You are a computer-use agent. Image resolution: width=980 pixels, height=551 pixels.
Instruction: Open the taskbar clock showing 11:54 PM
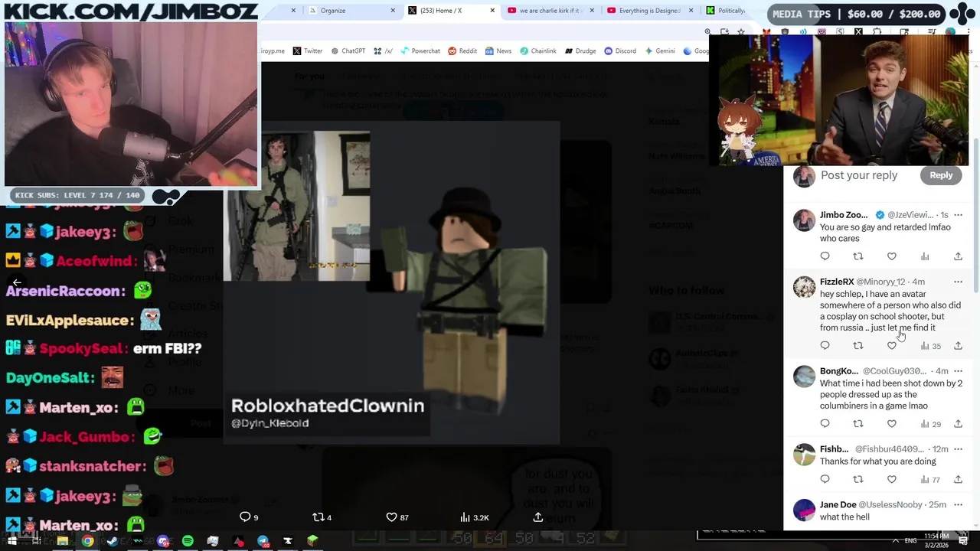(937, 540)
